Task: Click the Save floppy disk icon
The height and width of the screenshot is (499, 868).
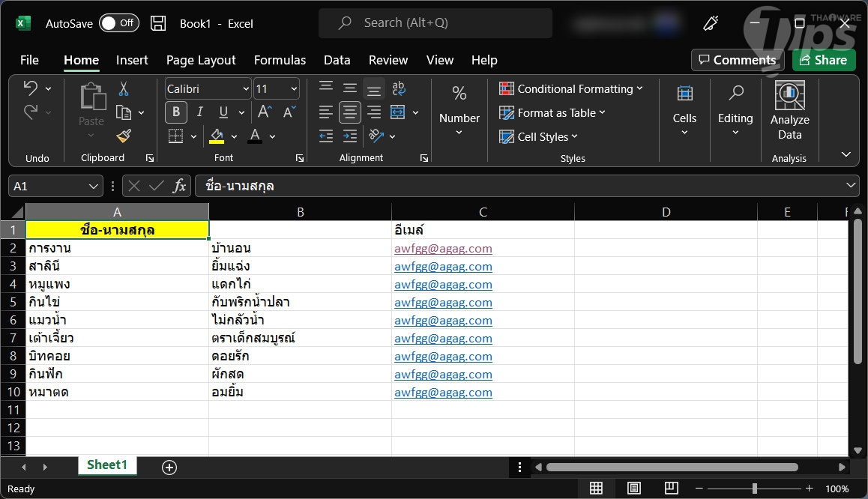Action: click(x=158, y=23)
